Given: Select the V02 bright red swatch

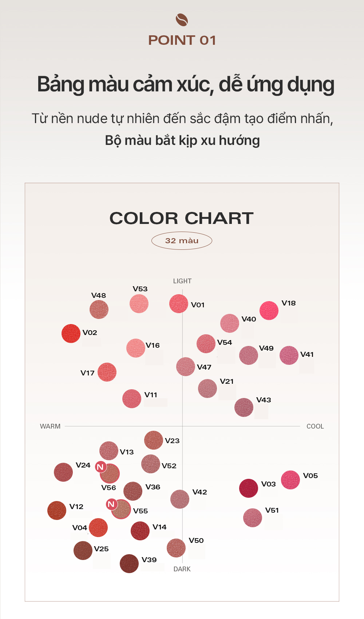Looking at the screenshot, I should (x=71, y=334).
